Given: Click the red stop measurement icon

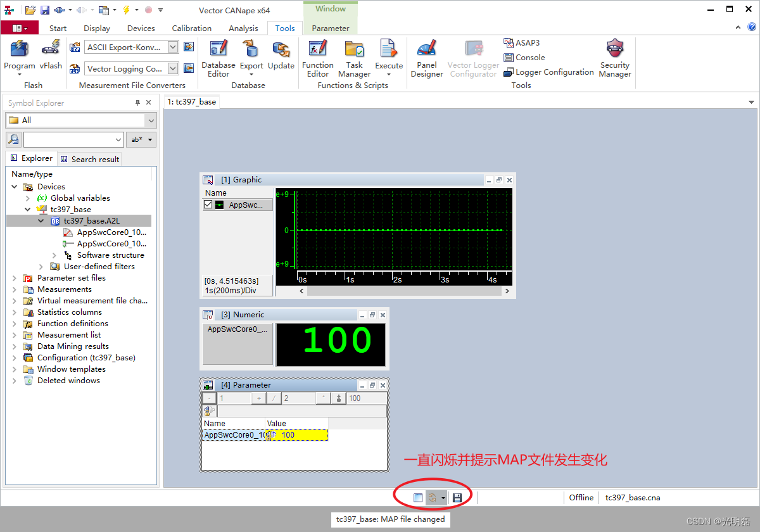Looking at the screenshot, I should tap(148, 10).
